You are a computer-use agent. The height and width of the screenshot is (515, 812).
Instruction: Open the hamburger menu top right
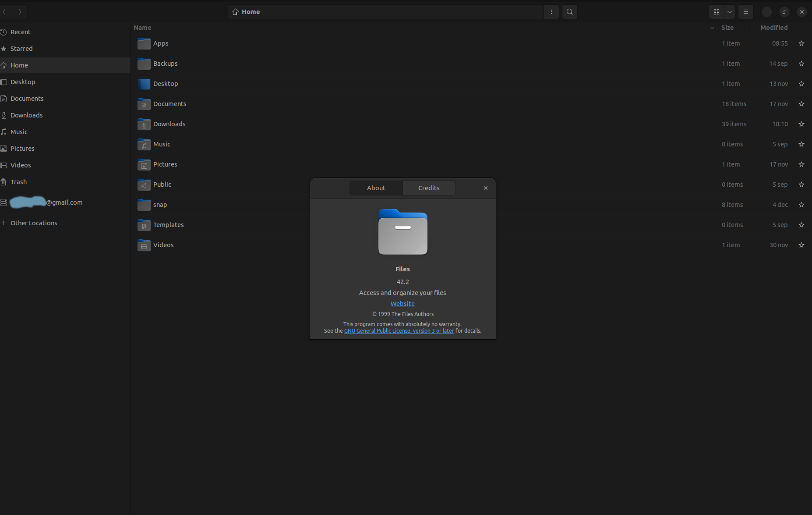(x=746, y=12)
